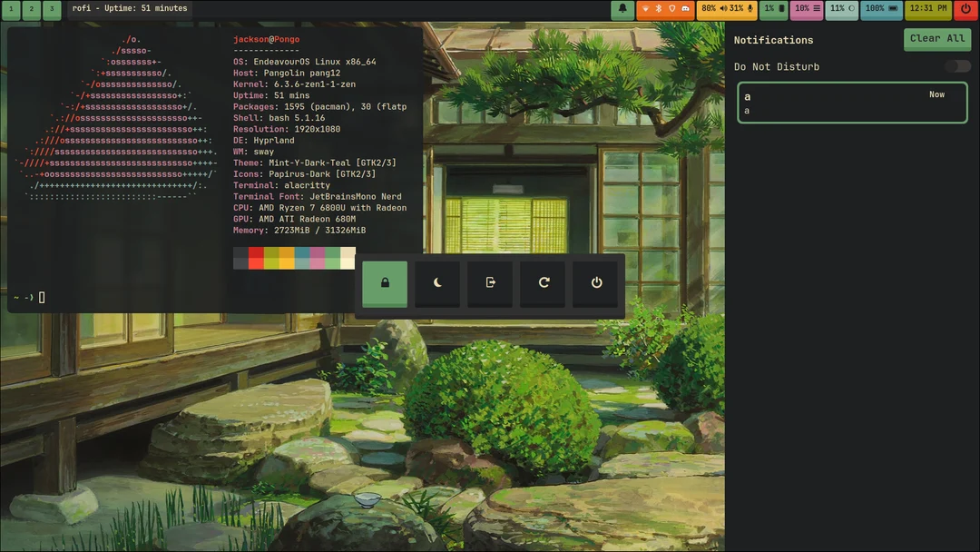The height and width of the screenshot is (552, 980).
Task: Click the Wi-Fi icon in the top bar
Action: [x=646, y=9]
